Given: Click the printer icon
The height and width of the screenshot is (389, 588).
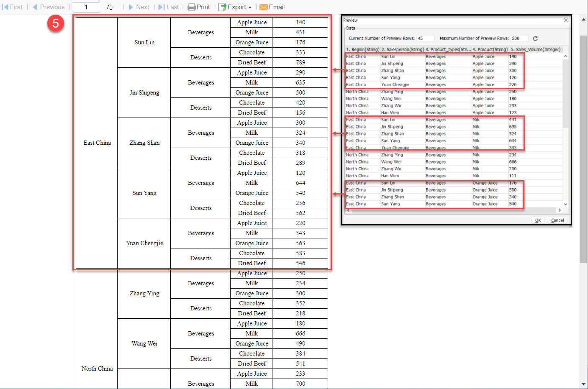Looking at the screenshot, I should 191,7.
